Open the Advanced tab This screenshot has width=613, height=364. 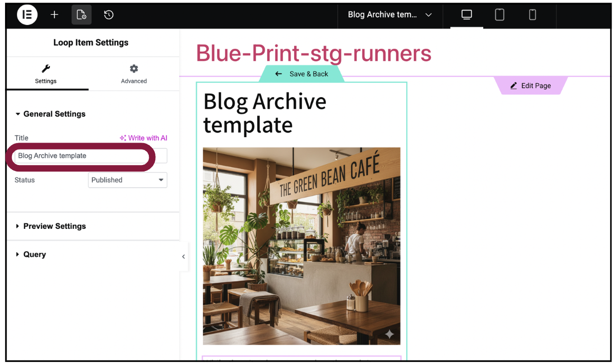134,74
